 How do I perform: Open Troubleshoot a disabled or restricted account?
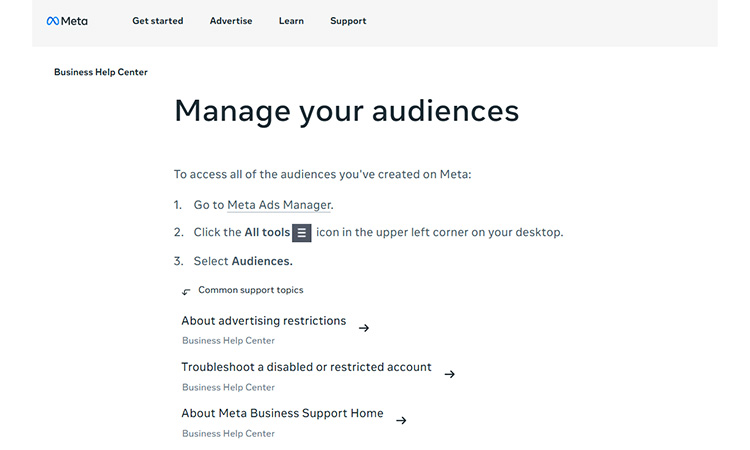tap(306, 367)
